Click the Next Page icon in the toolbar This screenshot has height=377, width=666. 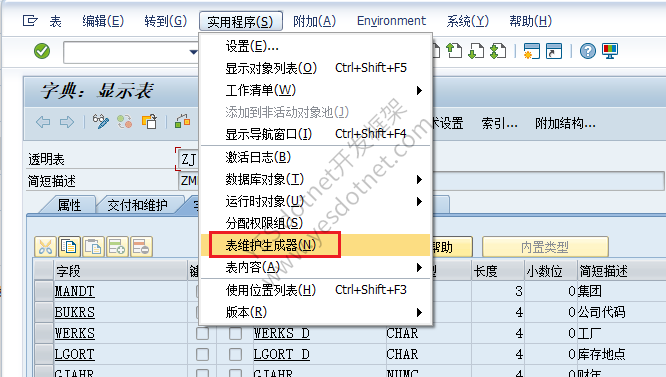pyautogui.click(x=476, y=51)
